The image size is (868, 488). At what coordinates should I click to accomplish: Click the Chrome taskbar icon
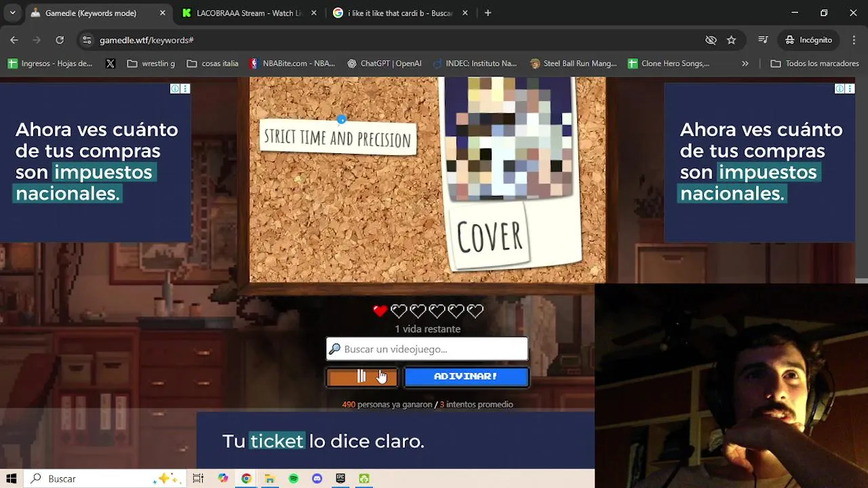[x=246, y=479]
